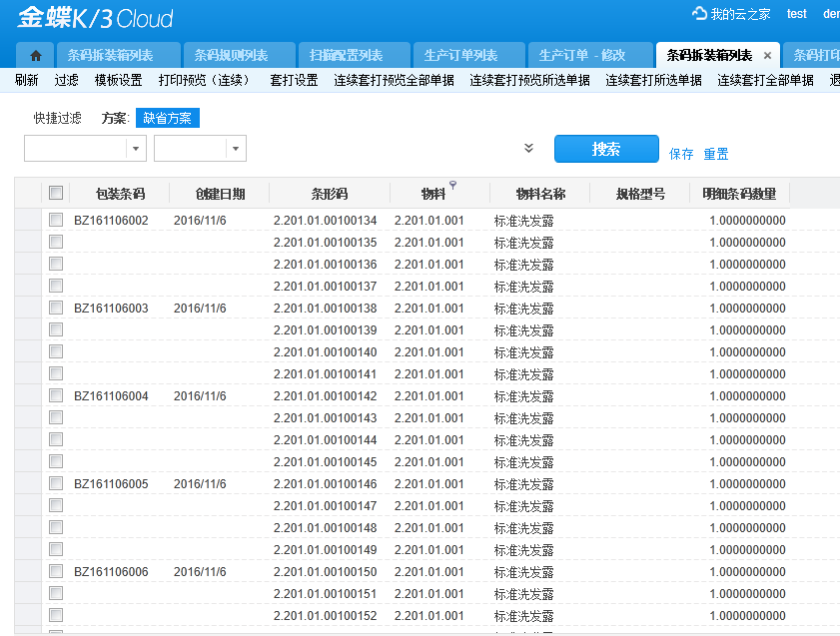The width and height of the screenshot is (840, 636).
Task: Open the first quick filter field dropdown
Action: tap(136, 149)
